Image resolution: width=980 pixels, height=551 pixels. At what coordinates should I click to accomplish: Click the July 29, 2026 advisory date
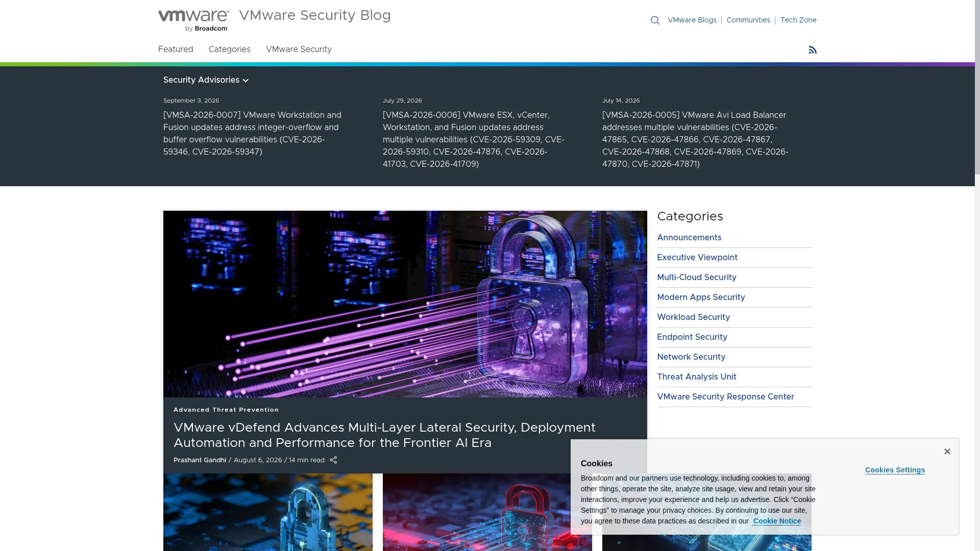coord(402,101)
